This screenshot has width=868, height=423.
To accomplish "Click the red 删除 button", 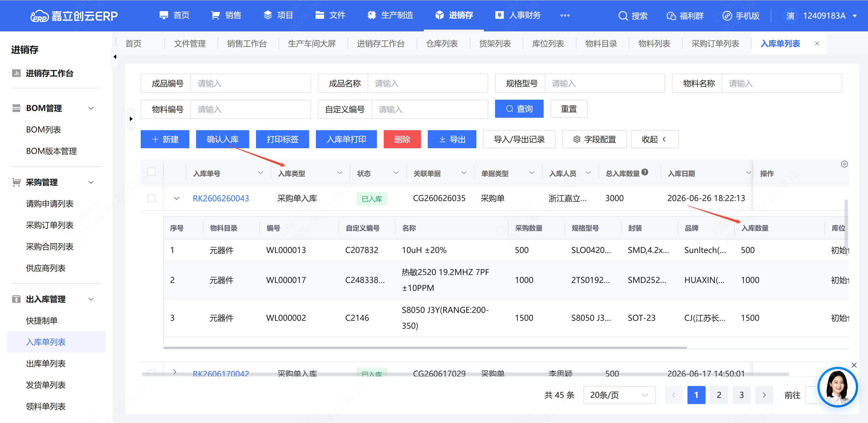I will [x=402, y=139].
